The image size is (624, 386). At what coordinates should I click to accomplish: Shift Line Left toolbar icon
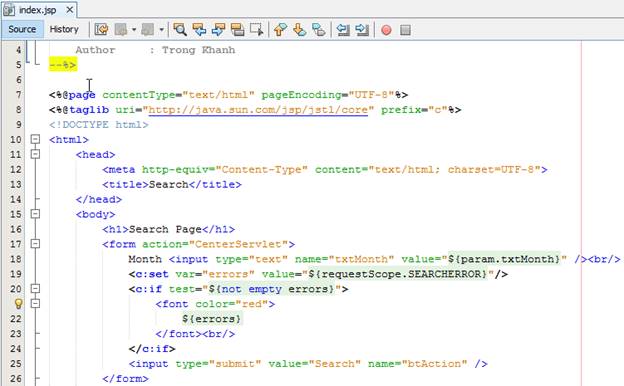343,29
